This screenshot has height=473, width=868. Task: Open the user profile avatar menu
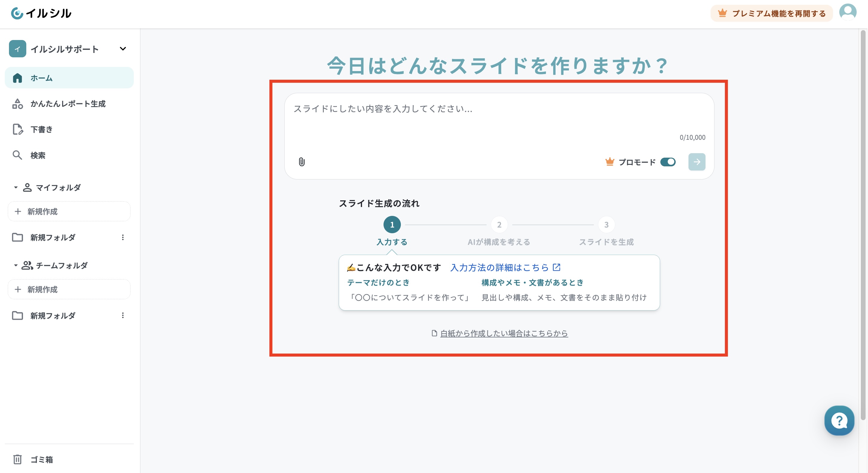pos(848,13)
